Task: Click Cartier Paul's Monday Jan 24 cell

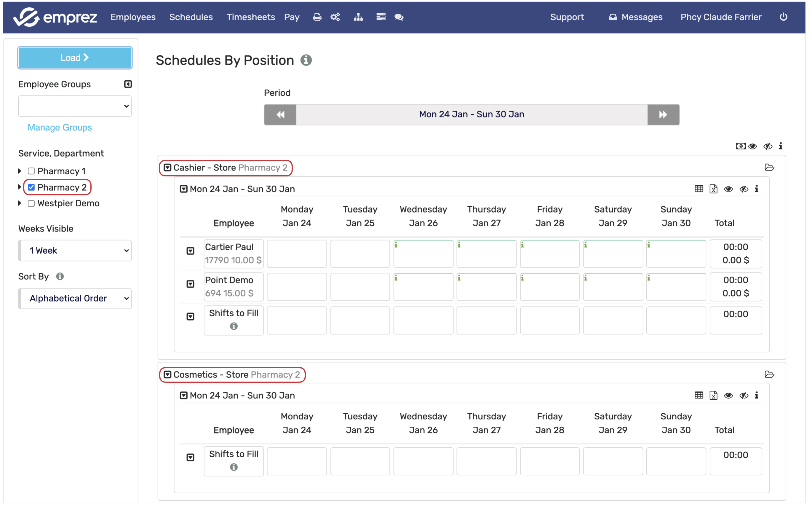Action: tap(297, 254)
